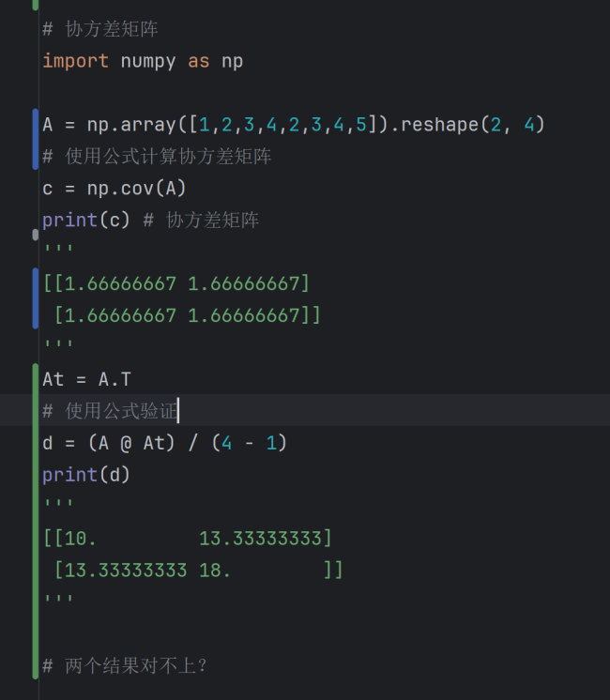
Task: Click the 'print(c)' statement
Action: (85, 221)
